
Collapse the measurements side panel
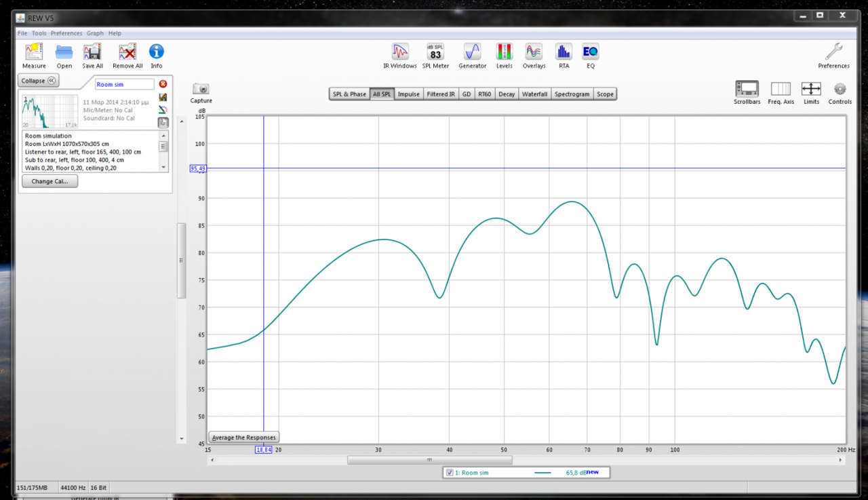click(x=39, y=81)
